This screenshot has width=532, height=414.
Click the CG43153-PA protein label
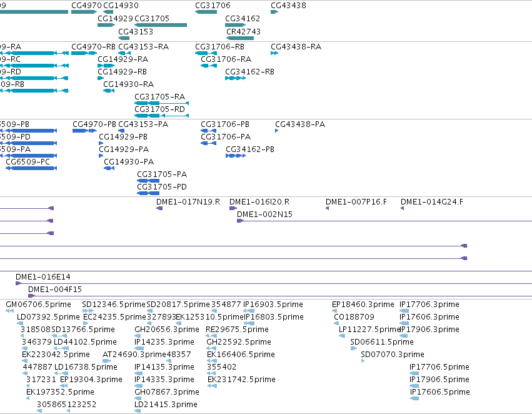(143, 124)
